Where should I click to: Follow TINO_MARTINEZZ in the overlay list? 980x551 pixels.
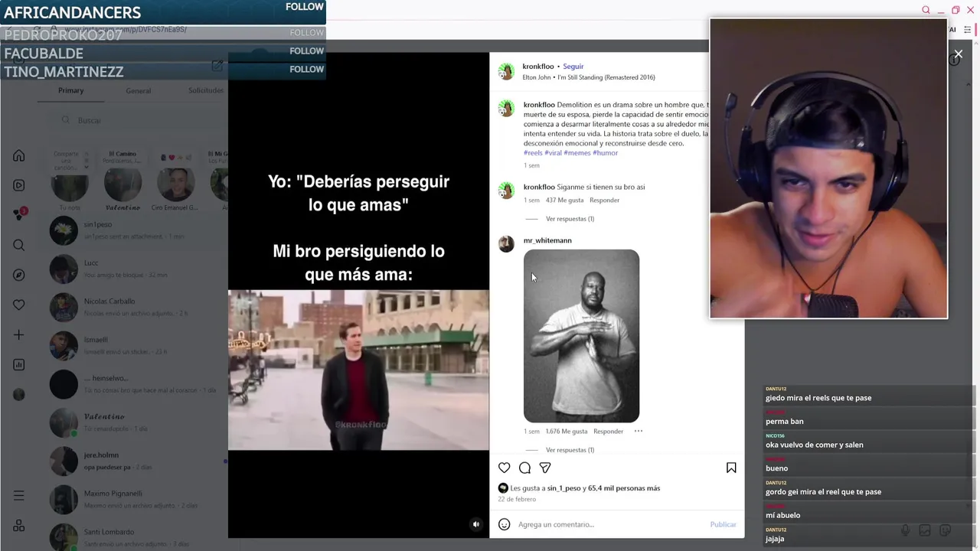pos(306,70)
